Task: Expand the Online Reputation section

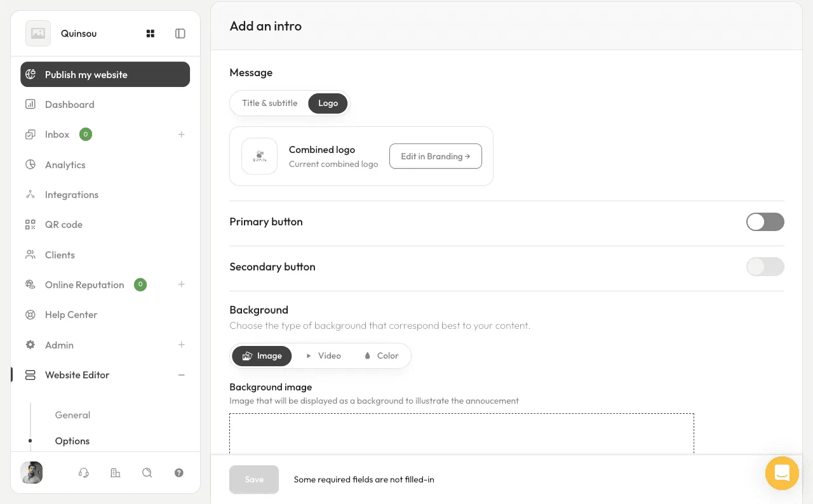Action: pyautogui.click(x=182, y=284)
